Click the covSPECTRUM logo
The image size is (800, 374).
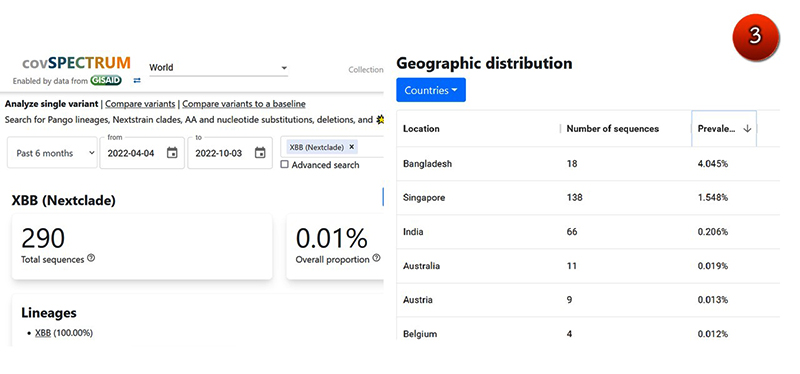(77, 63)
